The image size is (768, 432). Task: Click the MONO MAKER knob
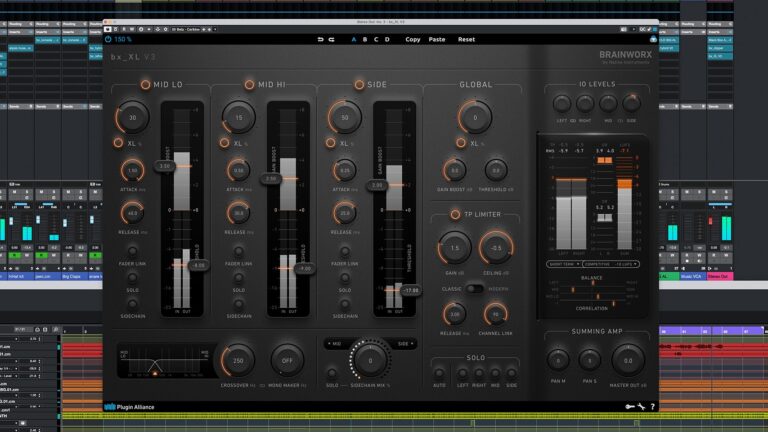(x=287, y=360)
